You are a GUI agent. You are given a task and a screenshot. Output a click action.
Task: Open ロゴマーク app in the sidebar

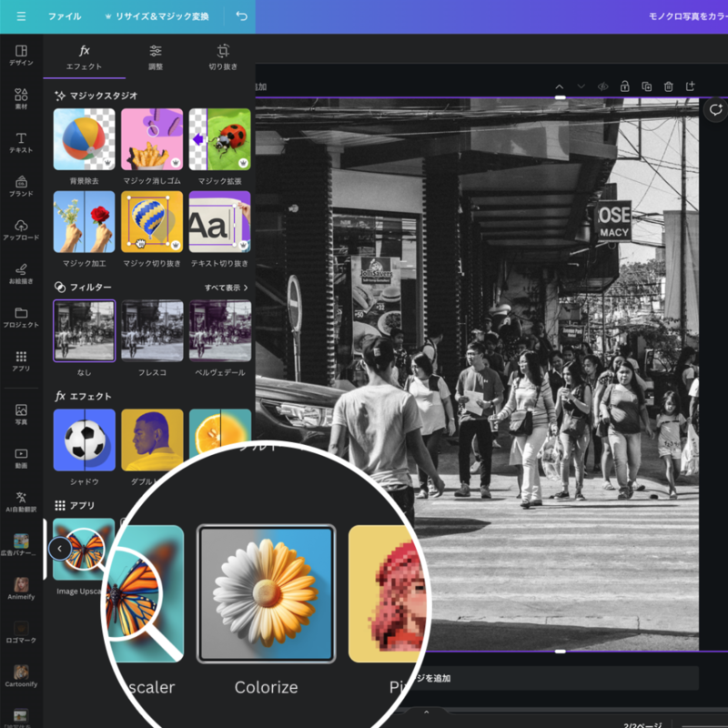[x=21, y=632]
